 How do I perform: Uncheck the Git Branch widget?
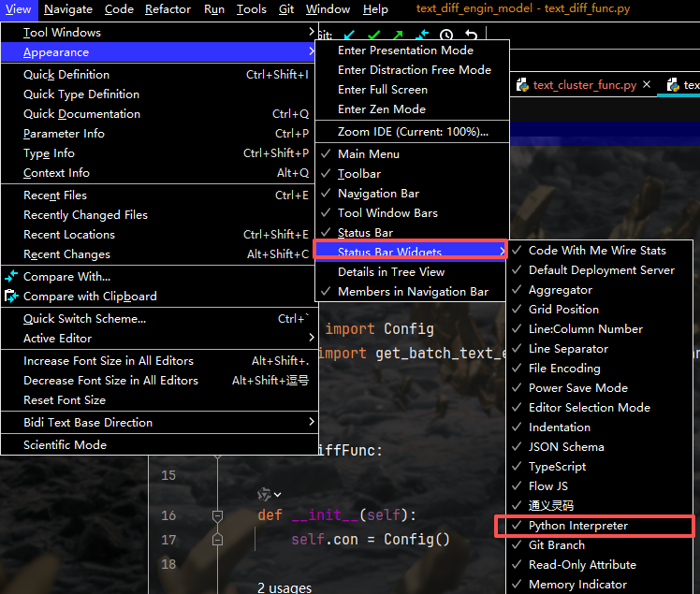600,545
